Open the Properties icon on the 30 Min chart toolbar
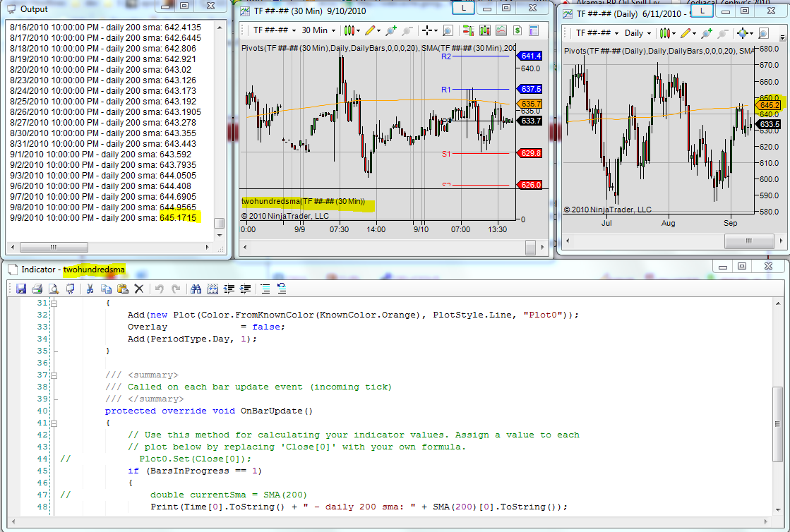 534,30
